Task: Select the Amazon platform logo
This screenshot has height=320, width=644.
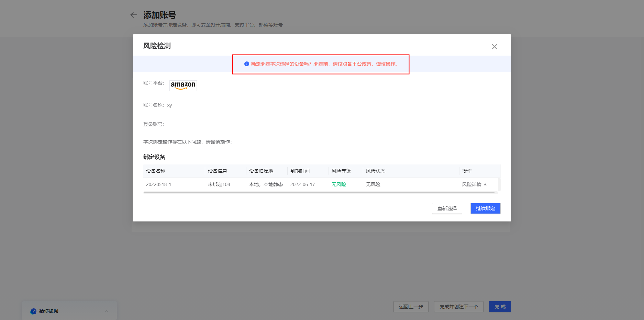Action: pyautogui.click(x=183, y=85)
